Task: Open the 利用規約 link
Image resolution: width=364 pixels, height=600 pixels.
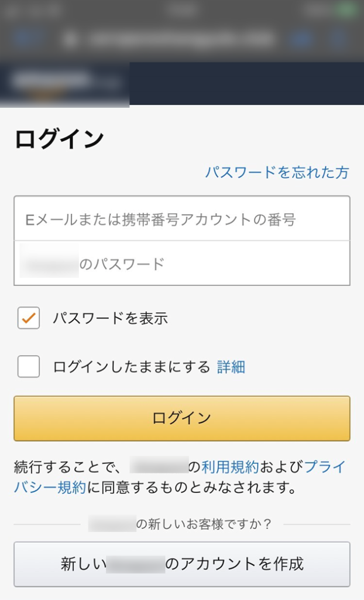Action: 230,467
